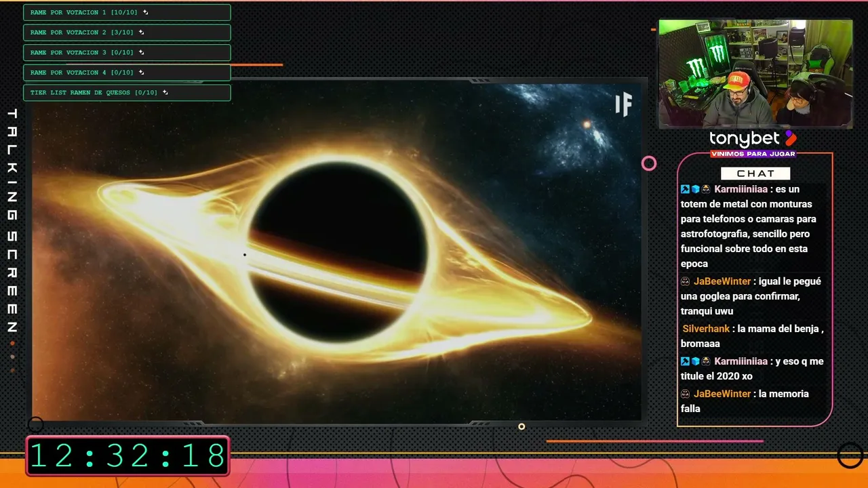Screen dimensions: 868x488
Task: Click the sparkle icon beside RAME POR VOTACION 3
Action: [x=142, y=52]
